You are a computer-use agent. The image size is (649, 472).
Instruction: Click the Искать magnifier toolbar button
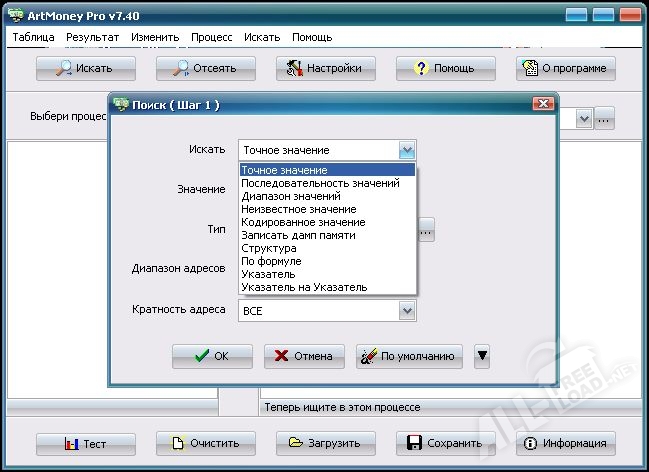pyautogui.click(x=86, y=69)
